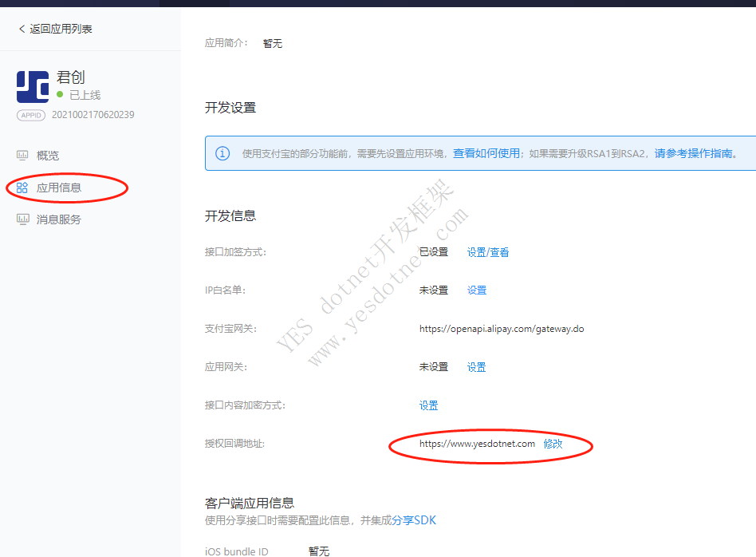Click the 已设置 status for 接口加签方式
This screenshot has height=557, width=756.
pyautogui.click(x=434, y=252)
